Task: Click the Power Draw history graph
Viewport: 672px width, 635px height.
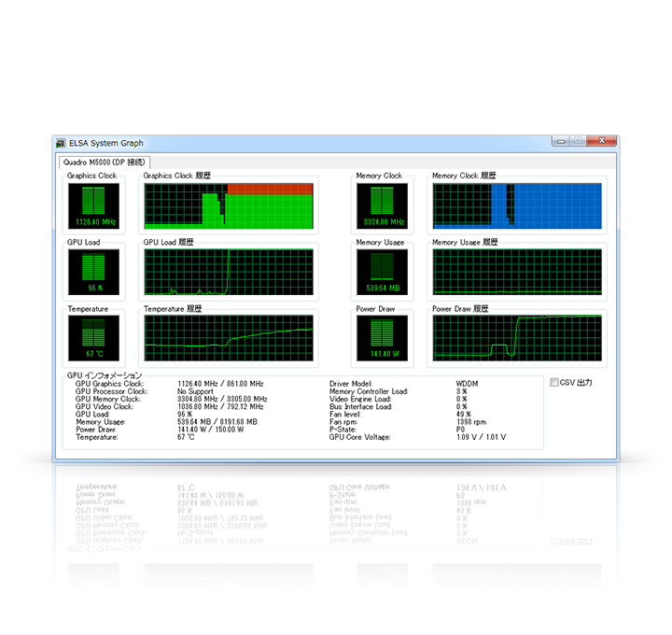Action: [517, 338]
